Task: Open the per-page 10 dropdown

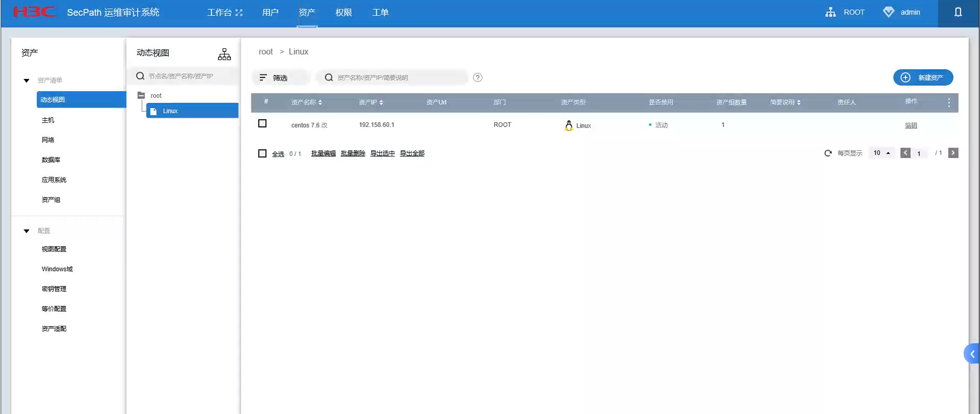Action: 881,153
